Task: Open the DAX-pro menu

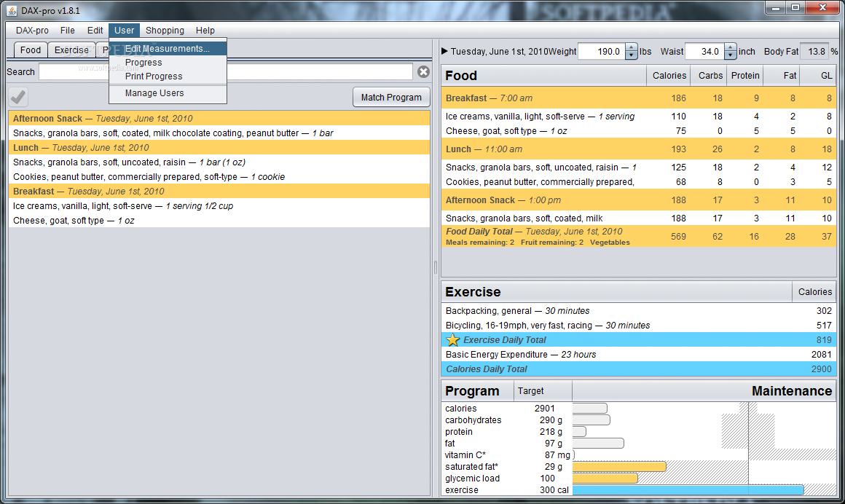Action: tap(32, 30)
